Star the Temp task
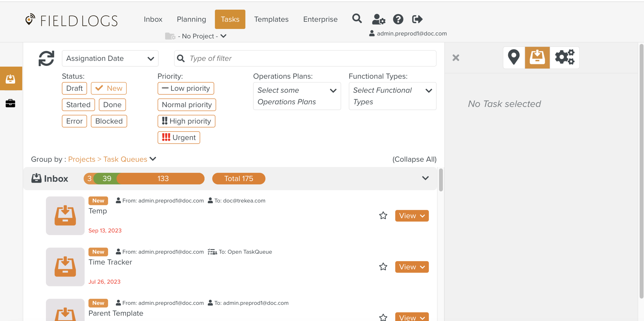This screenshot has width=644, height=321. pyautogui.click(x=383, y=216)
